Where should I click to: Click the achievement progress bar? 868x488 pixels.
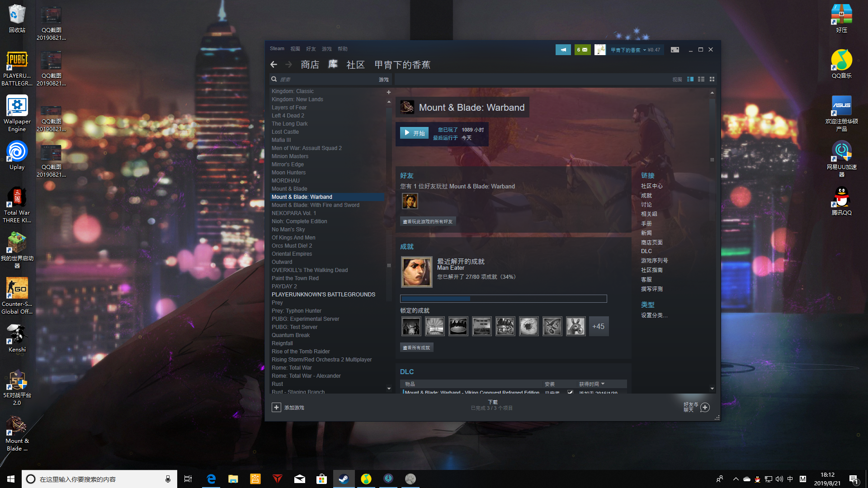point(503,299)
